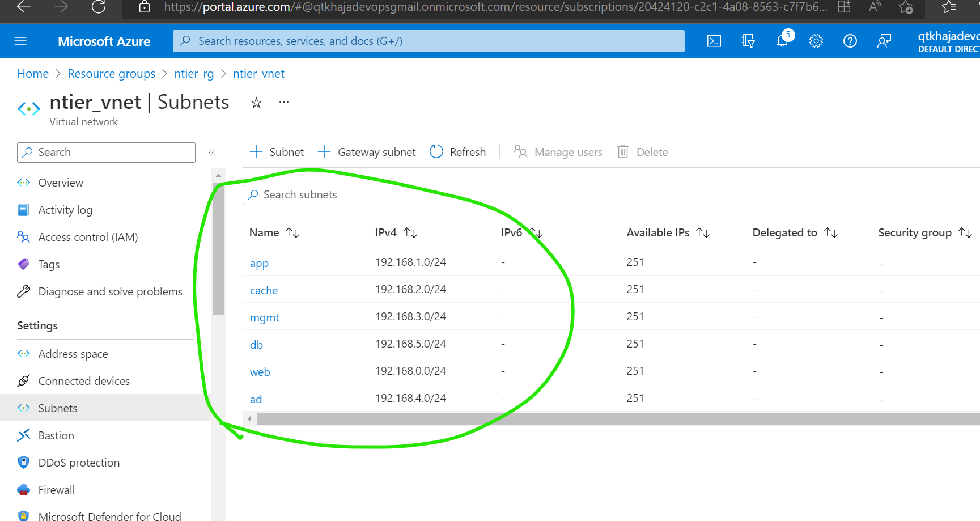
Task: Open portal settings gear icon
Action: (x=816, y=41)
